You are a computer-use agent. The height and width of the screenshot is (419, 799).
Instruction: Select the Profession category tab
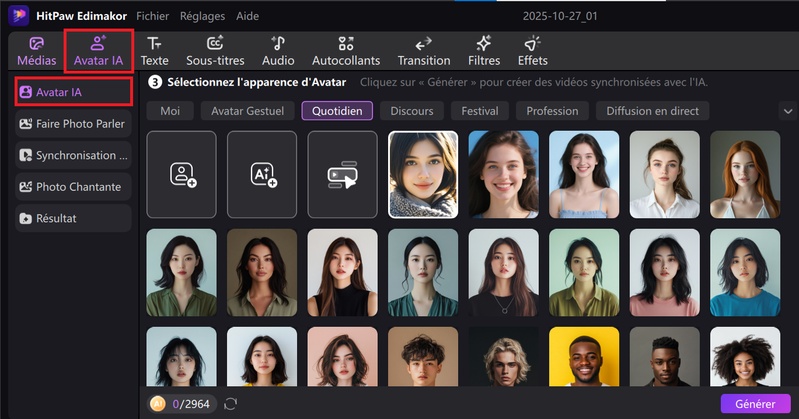click(x=552, y=111)
